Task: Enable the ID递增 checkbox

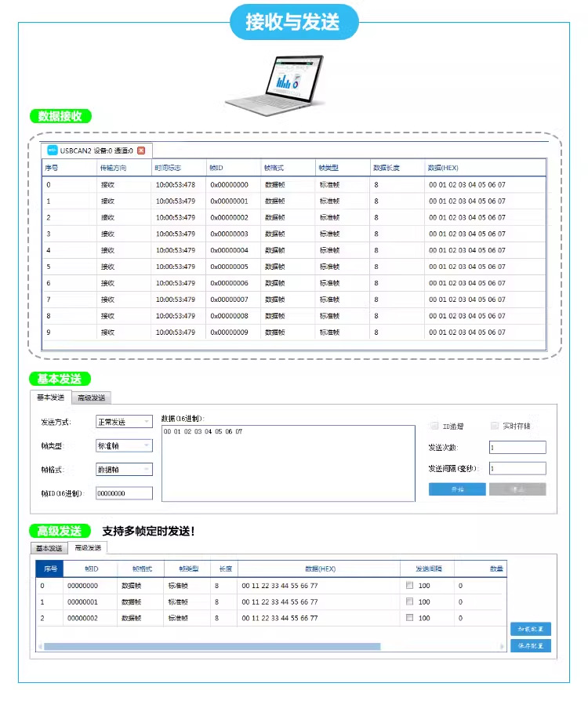Action: [x=434, y=426]
